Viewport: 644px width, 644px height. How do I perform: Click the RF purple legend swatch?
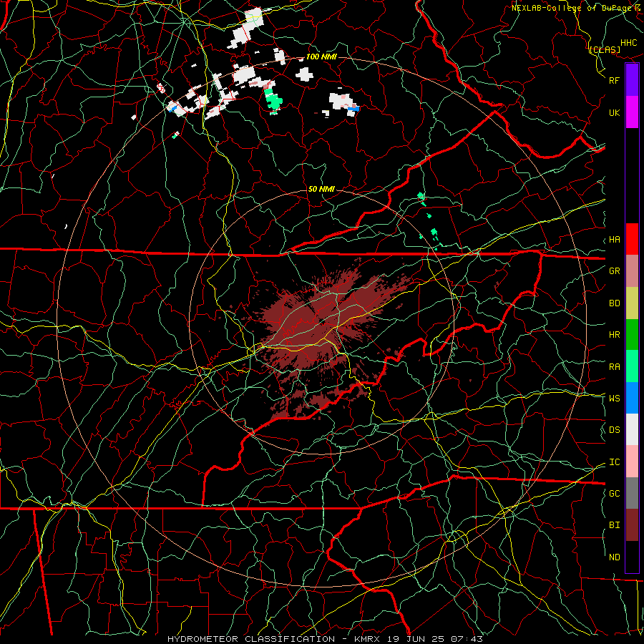[632, 80]
